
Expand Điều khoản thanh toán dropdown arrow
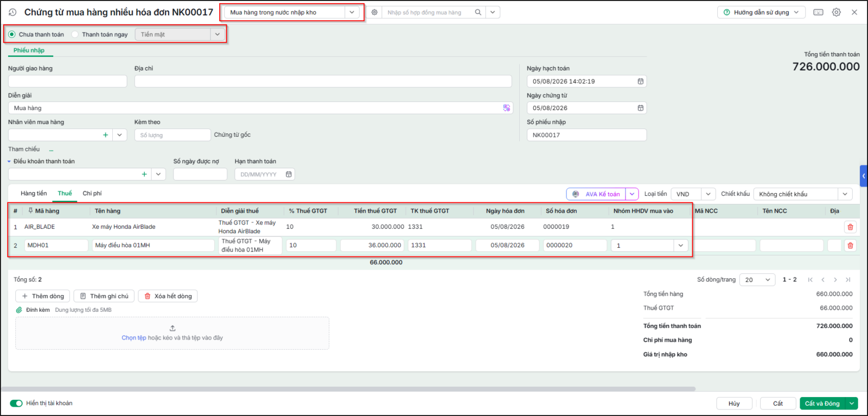coord(158,174)
